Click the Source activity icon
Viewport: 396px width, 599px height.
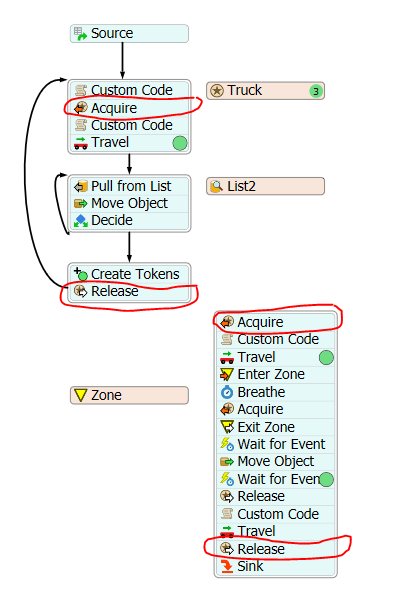80,34
